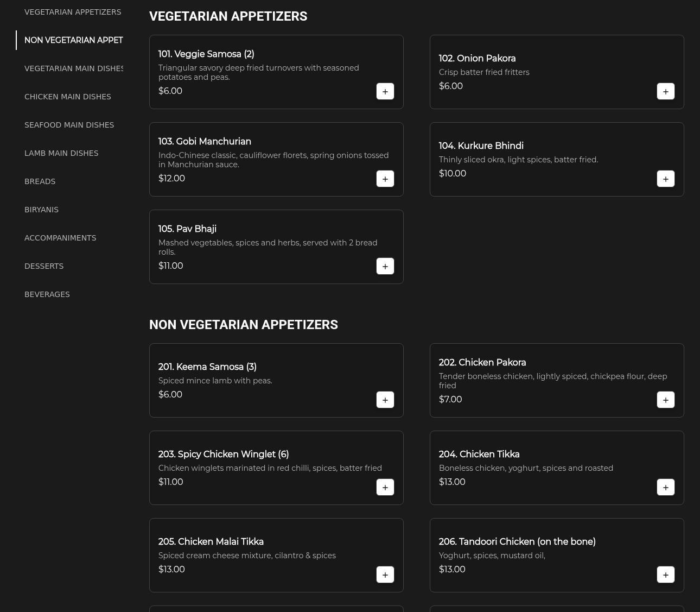Select the 104. Kurkure Bhindi title
The height and width of the screenshot is (612, 700).
tap(481, 146)
